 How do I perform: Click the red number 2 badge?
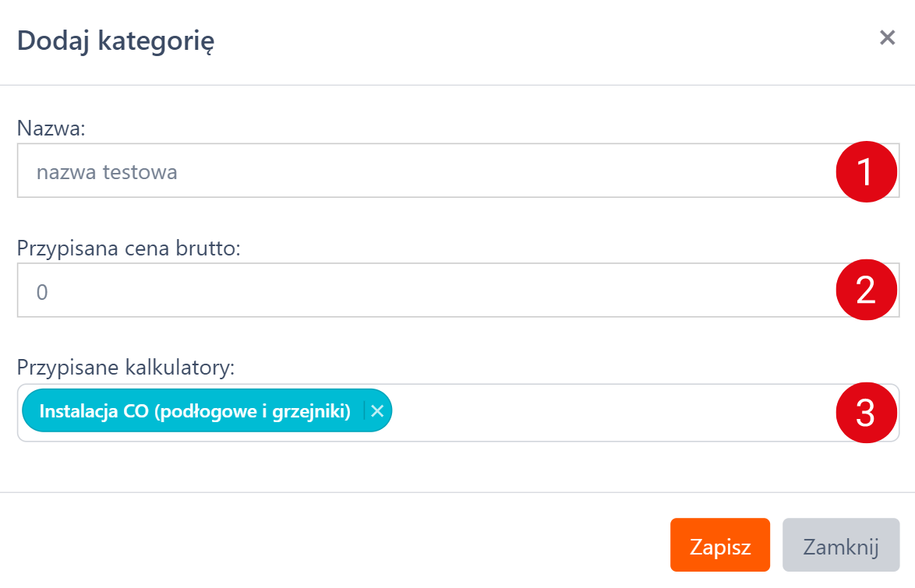867,290
